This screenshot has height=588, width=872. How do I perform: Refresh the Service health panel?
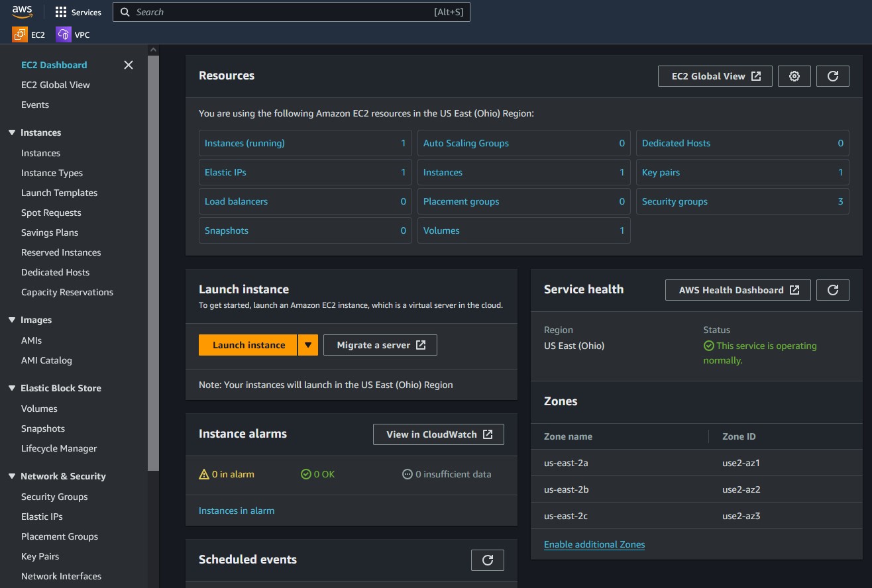pyautogui.click(x=833, y=290)
